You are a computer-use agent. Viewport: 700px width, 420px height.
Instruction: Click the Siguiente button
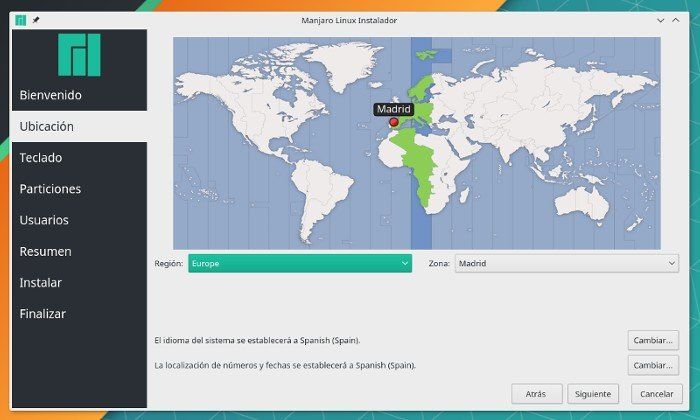click(593, 394)
